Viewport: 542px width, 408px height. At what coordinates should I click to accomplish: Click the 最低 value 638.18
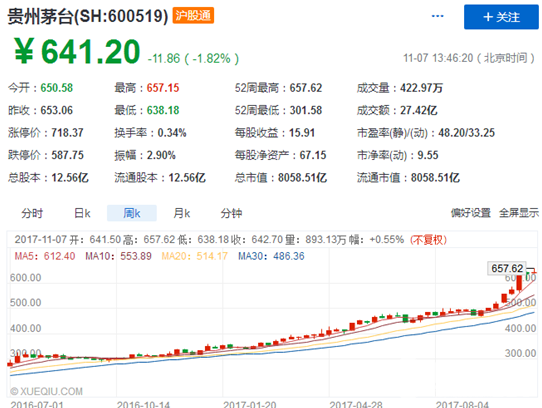pos(163,110)
